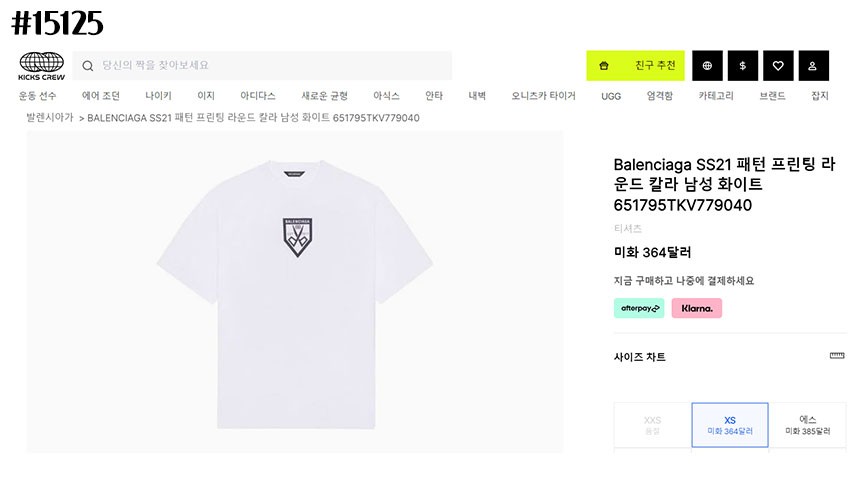The width and height of the screenshot is (860, 500).
Task: Select size XS at $364
Action: pos(730,425)
